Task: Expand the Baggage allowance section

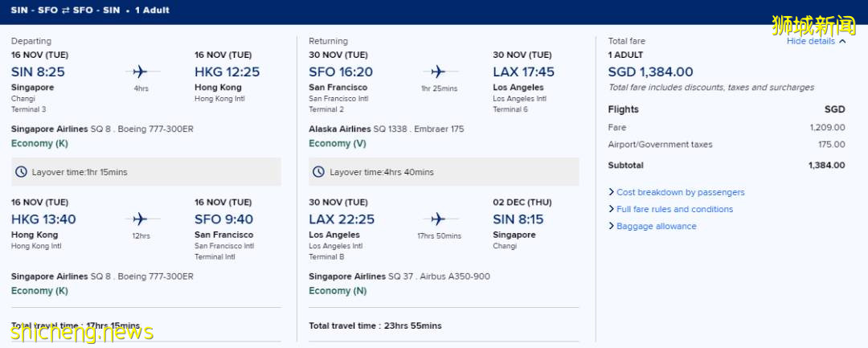Action: [656, 226]
